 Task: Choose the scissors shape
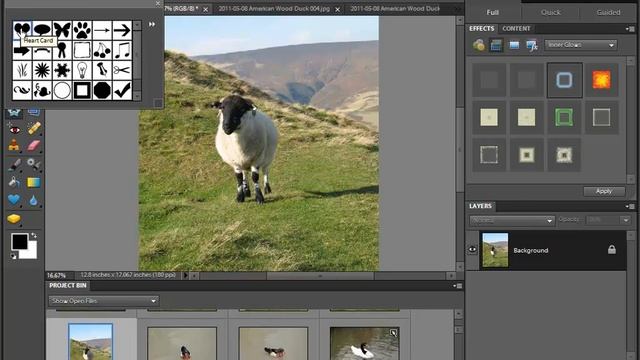click(122, 70)
